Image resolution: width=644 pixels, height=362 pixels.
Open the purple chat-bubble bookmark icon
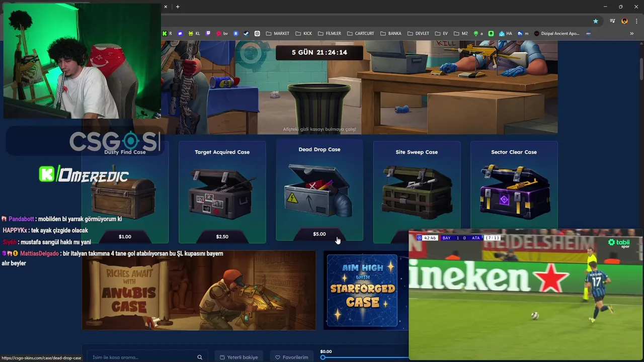(x=181, y=34)
